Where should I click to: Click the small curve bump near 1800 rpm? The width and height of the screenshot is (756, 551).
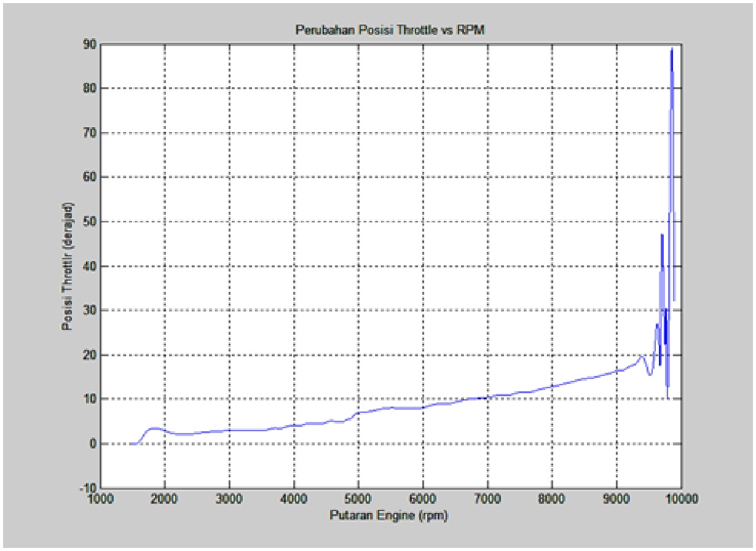click(154, 428)
